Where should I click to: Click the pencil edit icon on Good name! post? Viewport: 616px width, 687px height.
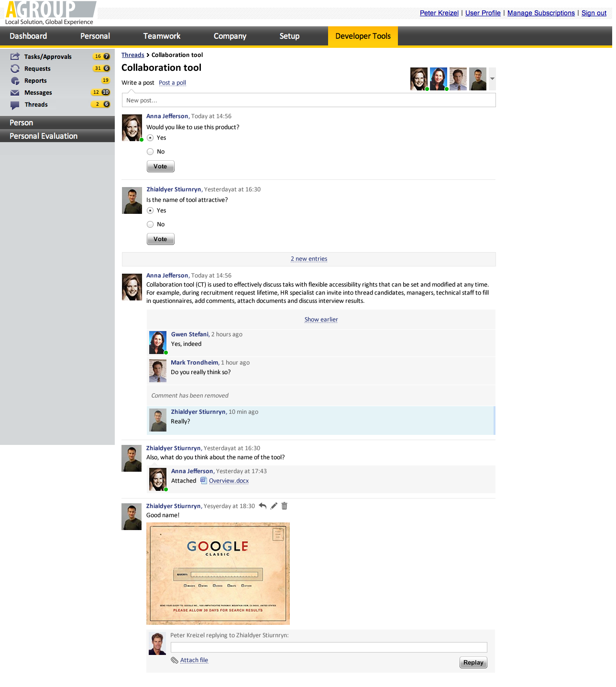[274, 506]
